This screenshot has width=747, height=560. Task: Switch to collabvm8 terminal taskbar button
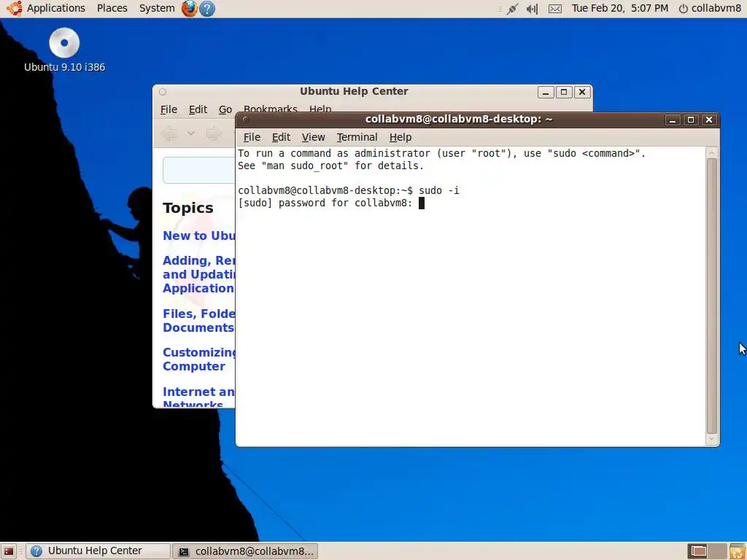coord(245,551)
